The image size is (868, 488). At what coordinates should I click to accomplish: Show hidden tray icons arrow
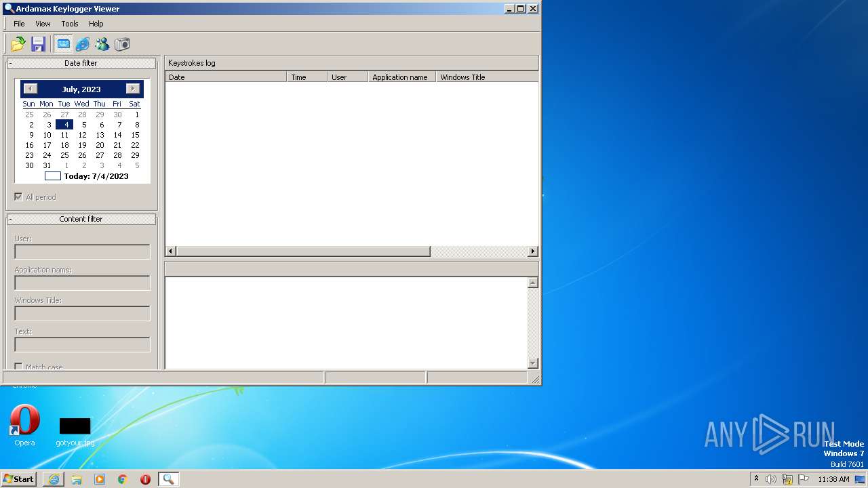pos(756,479)
